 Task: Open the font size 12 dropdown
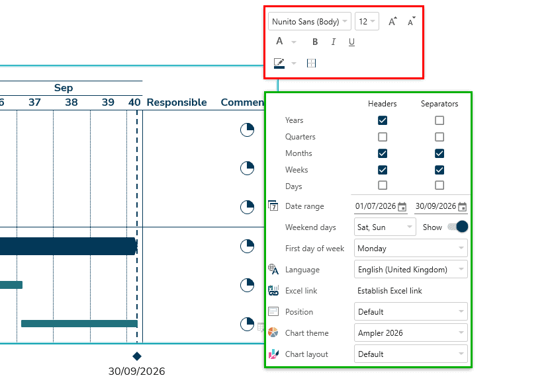point(367,21)
